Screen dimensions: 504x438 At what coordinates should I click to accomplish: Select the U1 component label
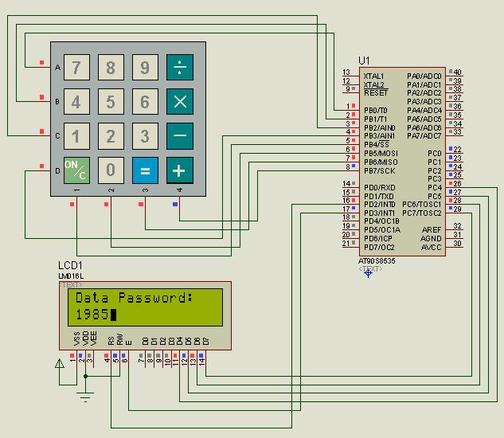click(364, 61)
